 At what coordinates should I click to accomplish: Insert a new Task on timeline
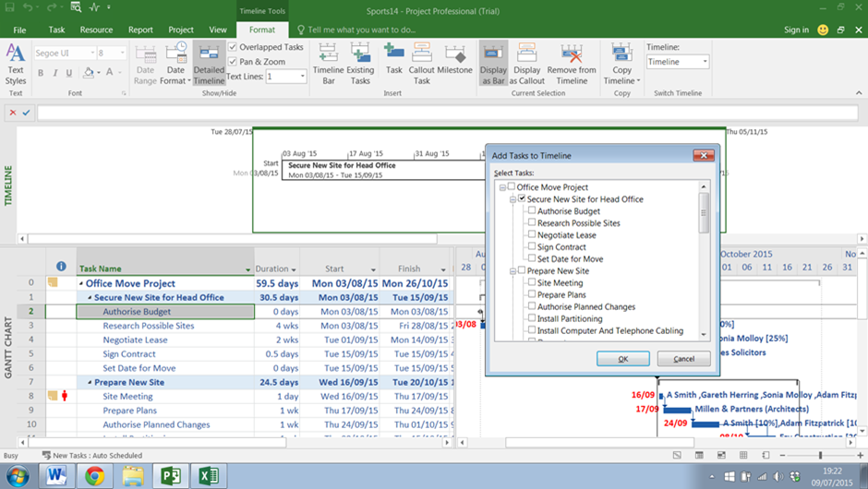point(394,59)
